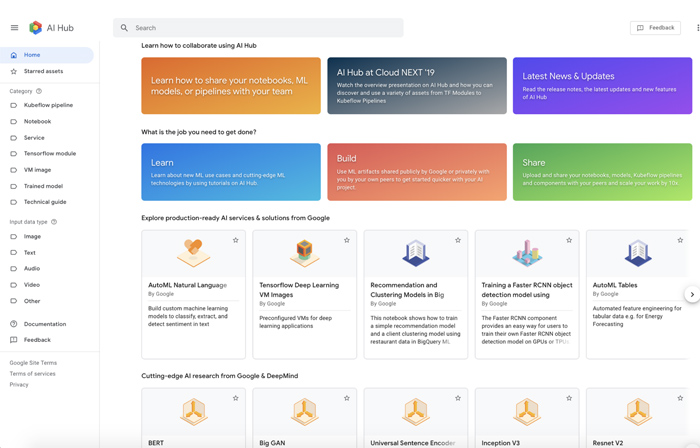Filter by Image input data type
Viewport: 700px width, 448px height.
coord(32,237)
